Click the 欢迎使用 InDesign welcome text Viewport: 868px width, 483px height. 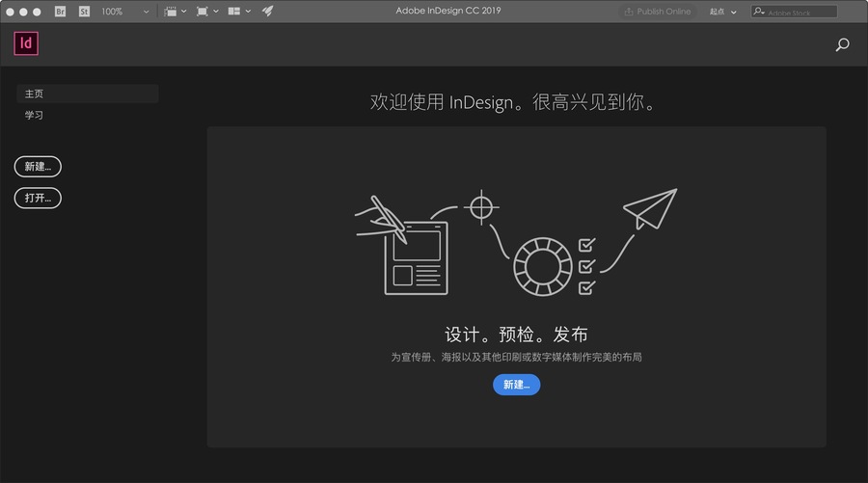pos(514,102)
